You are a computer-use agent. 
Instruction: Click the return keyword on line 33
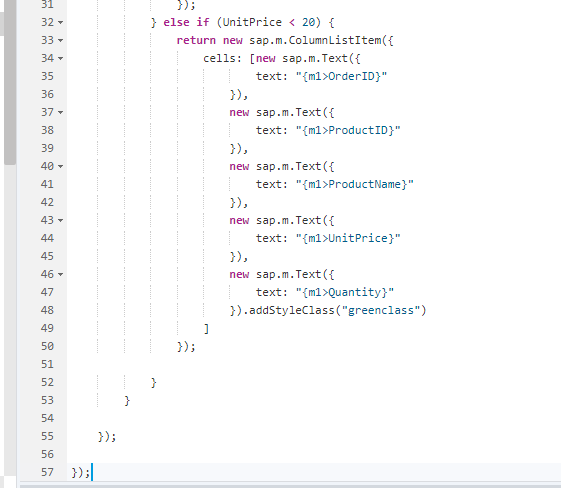tap(196, 40)
